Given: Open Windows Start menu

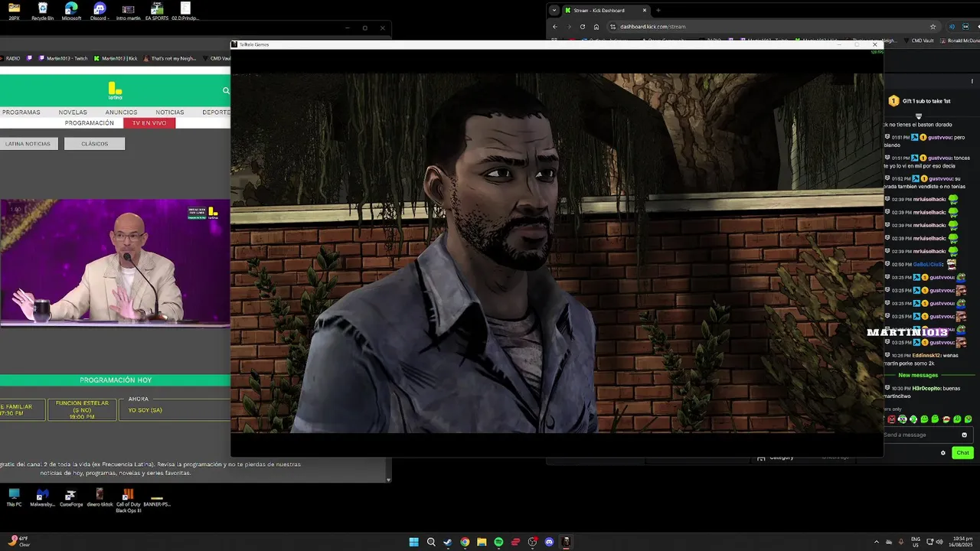Looking at the screenshot, I should tap(414, 542).
